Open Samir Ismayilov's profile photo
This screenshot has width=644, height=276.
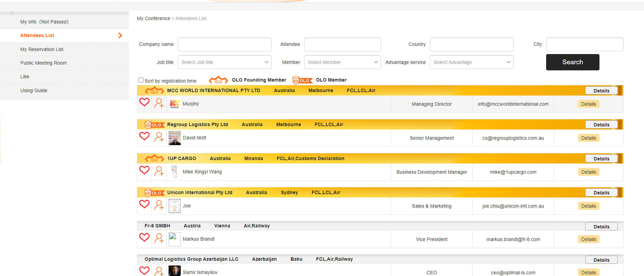[175, 271]
